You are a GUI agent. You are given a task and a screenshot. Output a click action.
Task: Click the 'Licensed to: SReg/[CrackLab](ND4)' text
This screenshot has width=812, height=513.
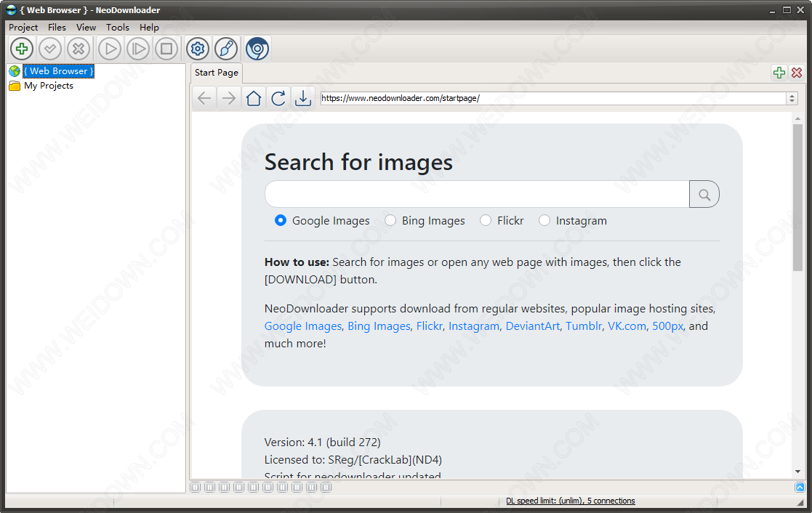[x=353, y=460]
